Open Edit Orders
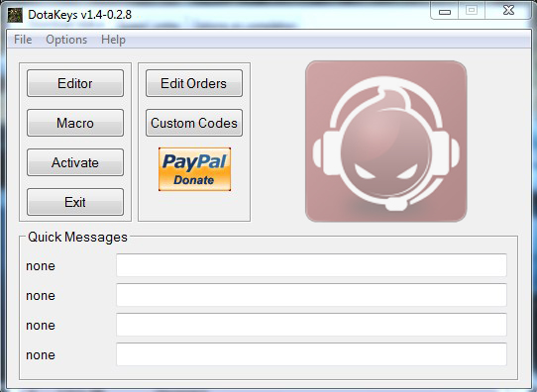The image size is (537, 392). [194, 83]
